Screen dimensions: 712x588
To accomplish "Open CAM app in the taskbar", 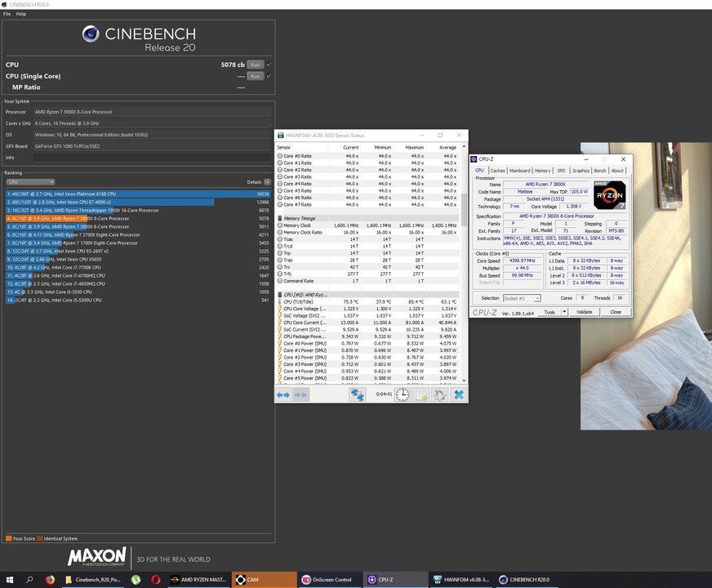I will tap(265, 579).
